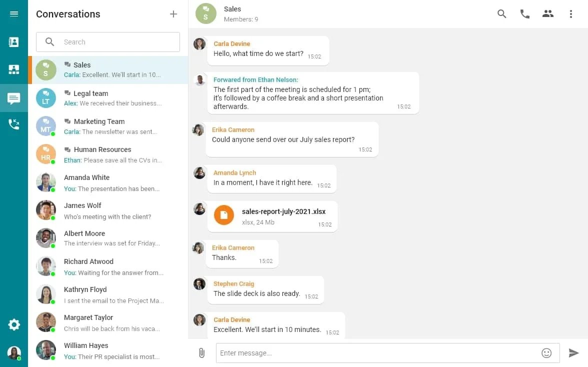Attach a file using the paperclip
This screenshot has height=367, width=588.
point(201,352)
